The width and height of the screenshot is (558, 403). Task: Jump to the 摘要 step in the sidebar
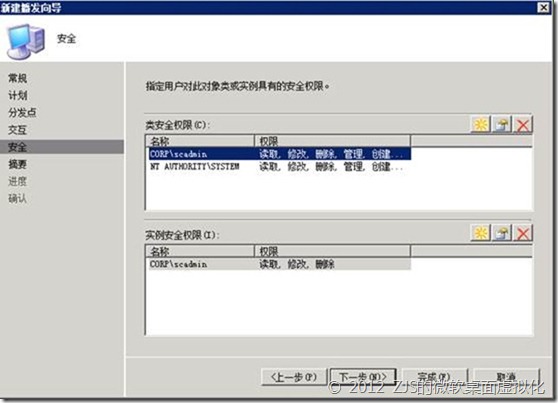coord(18,164)
